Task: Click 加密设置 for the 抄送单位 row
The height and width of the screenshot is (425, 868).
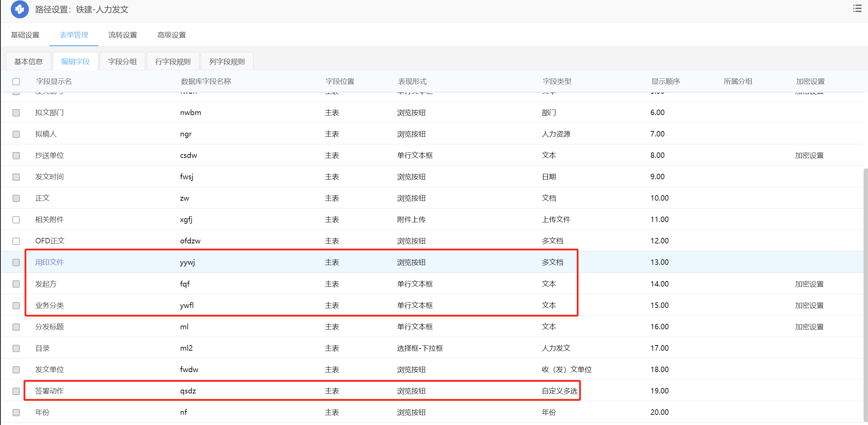Action: point(809,155)
